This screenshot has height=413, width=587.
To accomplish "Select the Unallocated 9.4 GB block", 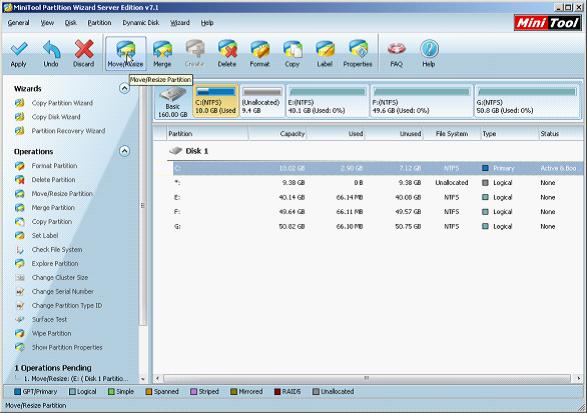I will 262,101.
